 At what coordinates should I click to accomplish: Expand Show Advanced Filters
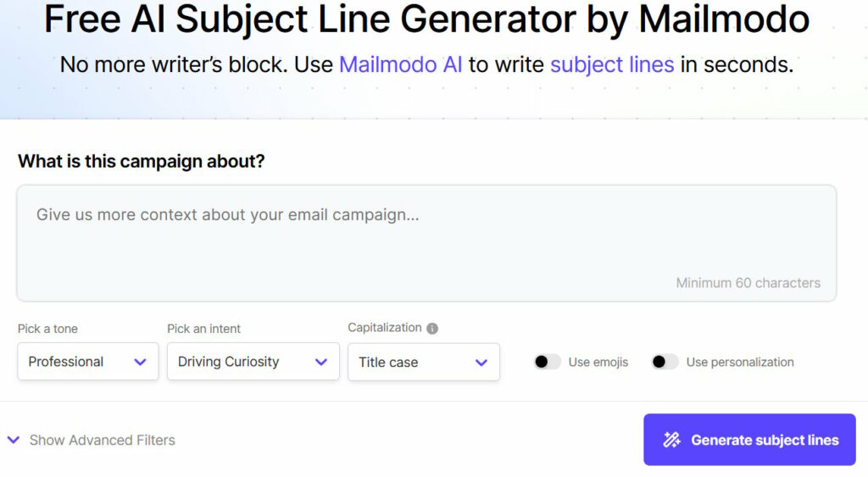102,440
